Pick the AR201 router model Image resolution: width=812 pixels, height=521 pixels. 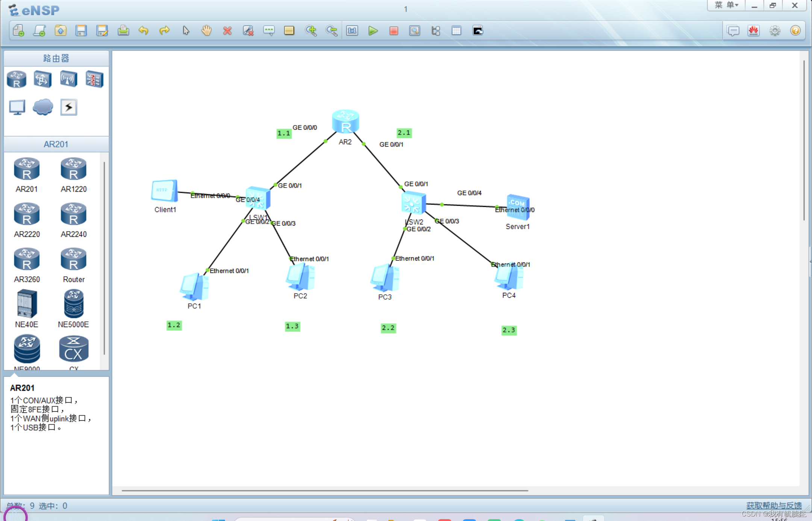(x=27, y=175)
